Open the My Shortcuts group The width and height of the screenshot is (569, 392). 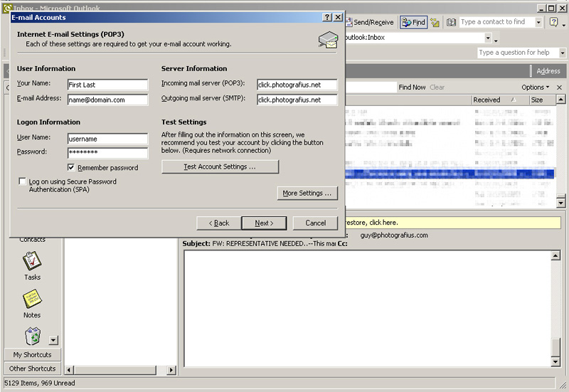click(32, 354)
